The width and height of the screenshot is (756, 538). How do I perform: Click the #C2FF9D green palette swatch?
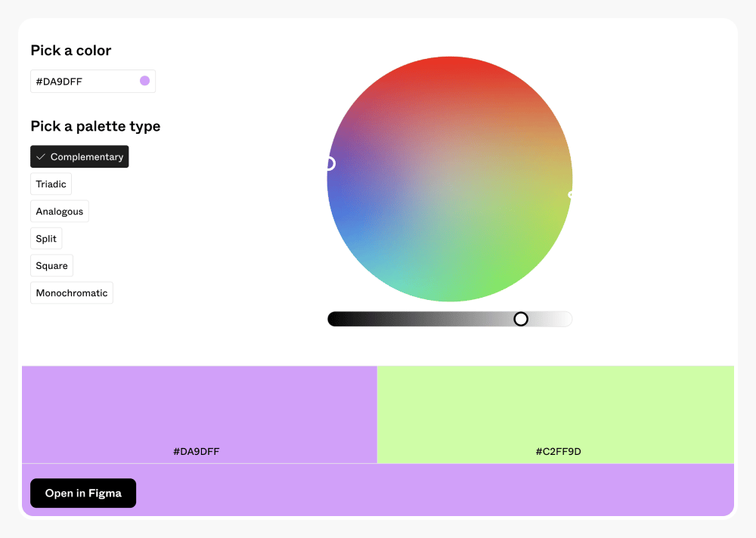pyautogui.click(x=556, y=415)
